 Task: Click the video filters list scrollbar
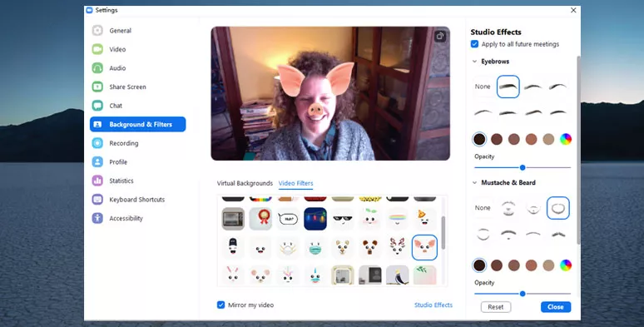coord(443,232)
